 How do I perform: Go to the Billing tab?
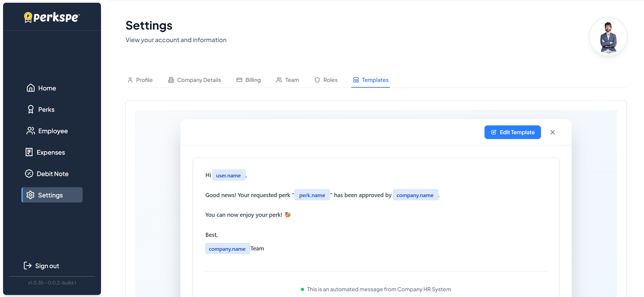click(249, 80)
